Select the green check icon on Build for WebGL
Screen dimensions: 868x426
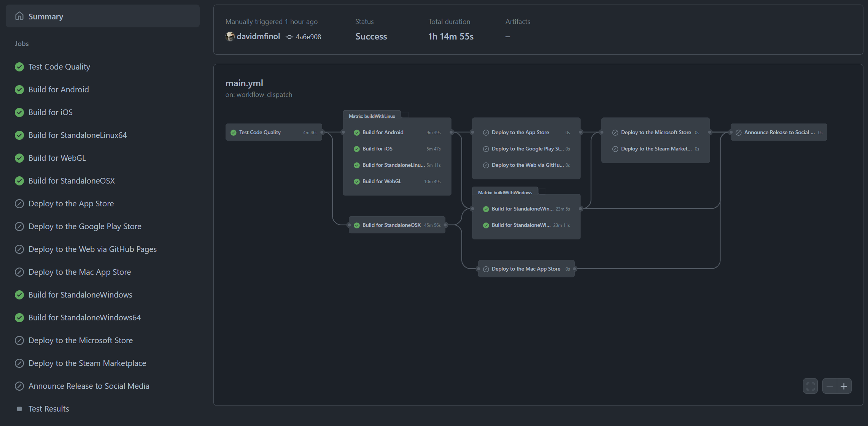(19, 158)
